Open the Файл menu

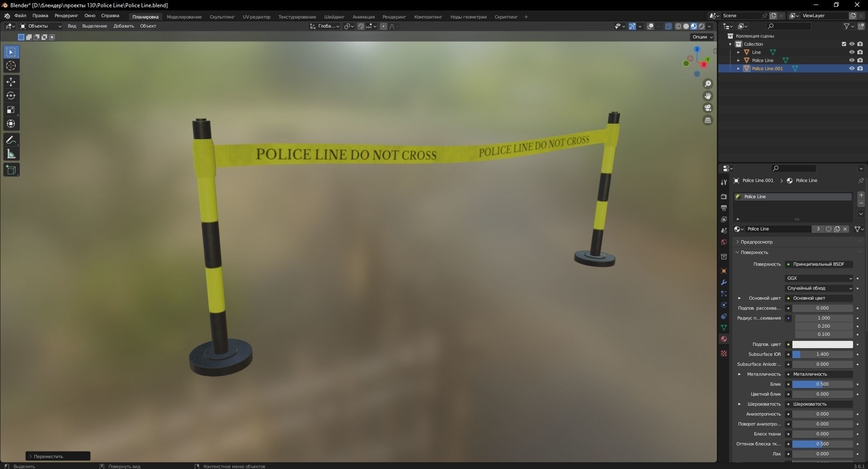point(20,16)
